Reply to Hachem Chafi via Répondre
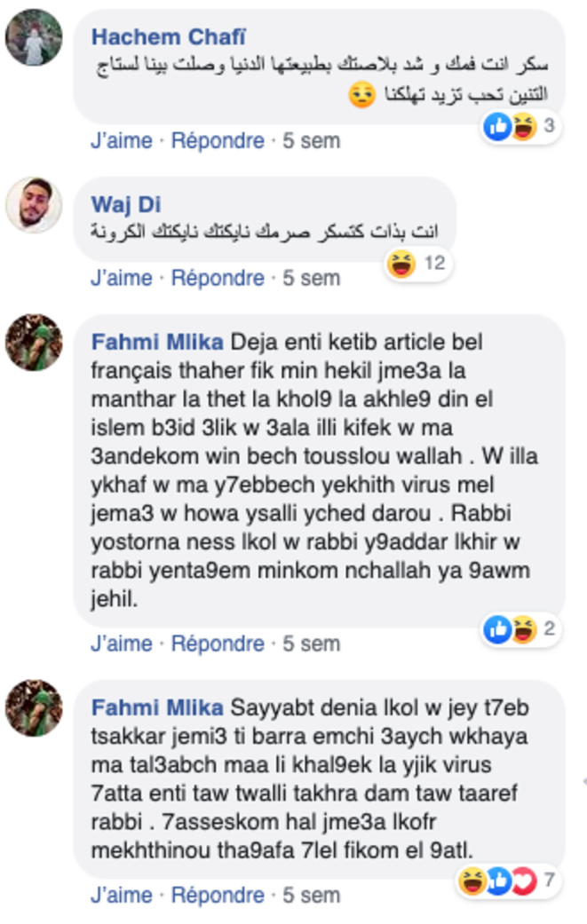587x924 pixels. [x=218, y=141]
